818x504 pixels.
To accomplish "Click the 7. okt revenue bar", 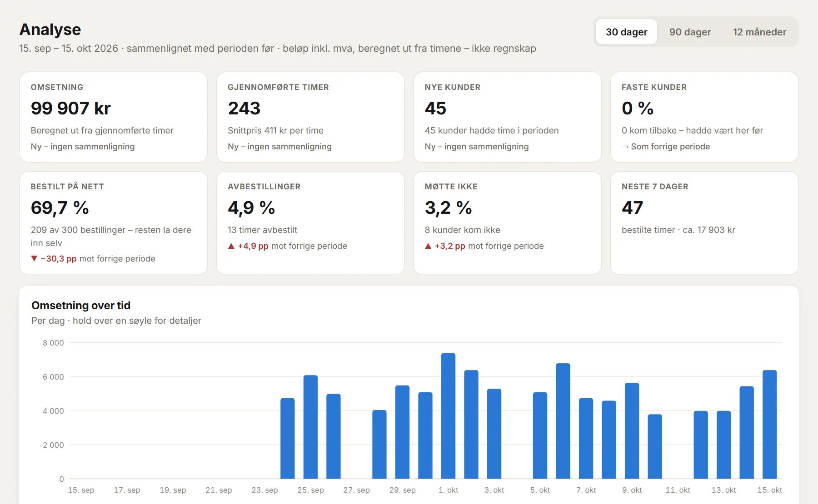I will point(586,439).
